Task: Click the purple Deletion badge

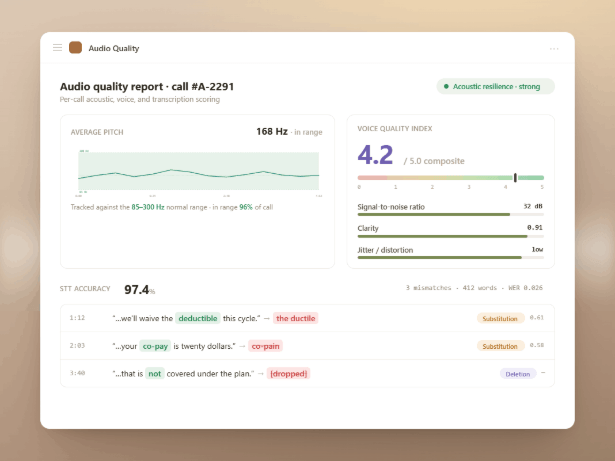Action: pos(518,374)
